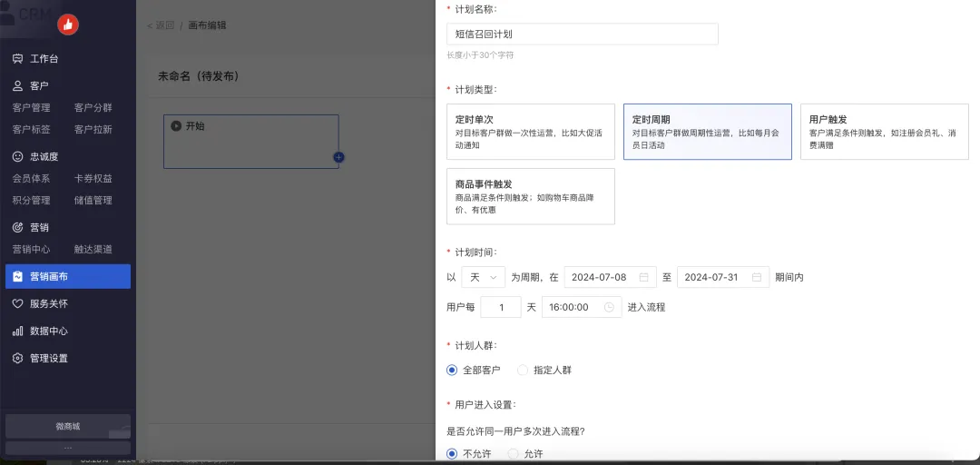Click the 返回 back link
The image size is (980, 465).
pos(162,25)
